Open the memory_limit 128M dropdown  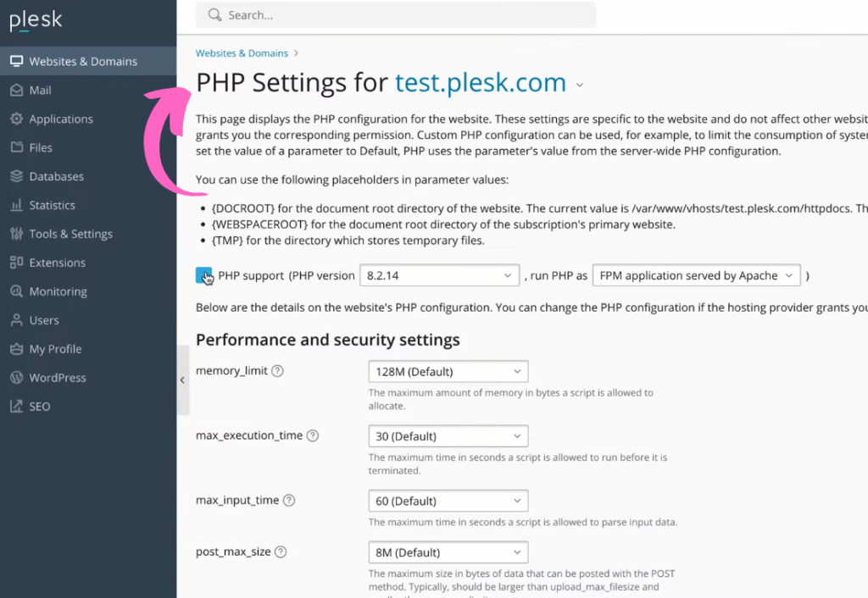point(448,371)
